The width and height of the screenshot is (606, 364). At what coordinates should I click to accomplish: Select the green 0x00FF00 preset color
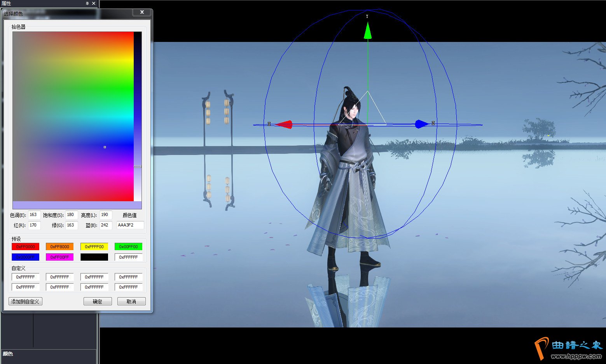point(128,247)
